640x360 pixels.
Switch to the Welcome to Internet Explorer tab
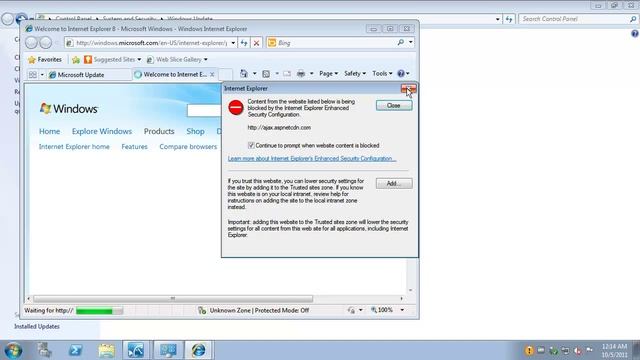pos(171,74)
